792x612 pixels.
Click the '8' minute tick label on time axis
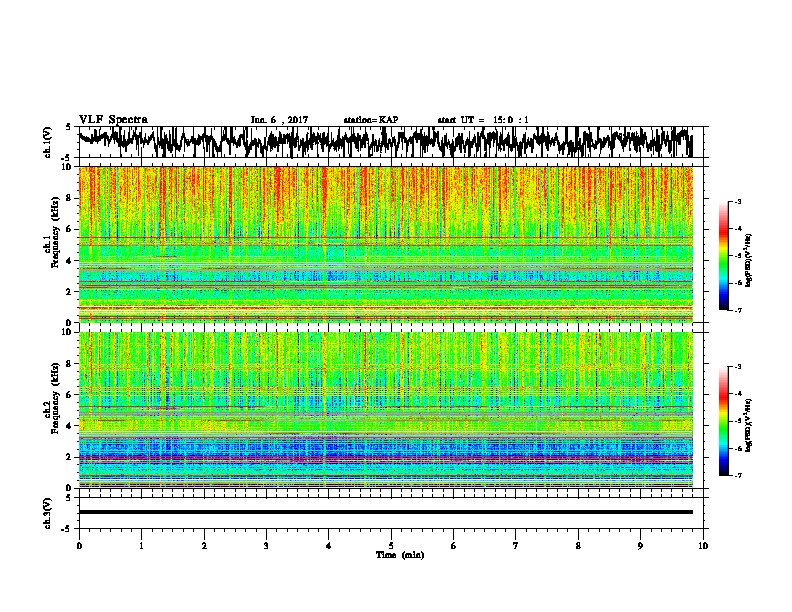point(578,546)
